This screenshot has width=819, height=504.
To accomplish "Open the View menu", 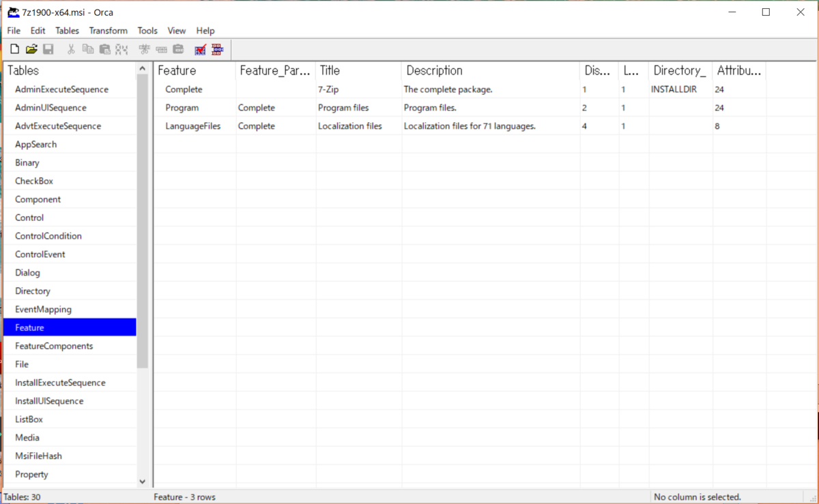I will point(177,31).
